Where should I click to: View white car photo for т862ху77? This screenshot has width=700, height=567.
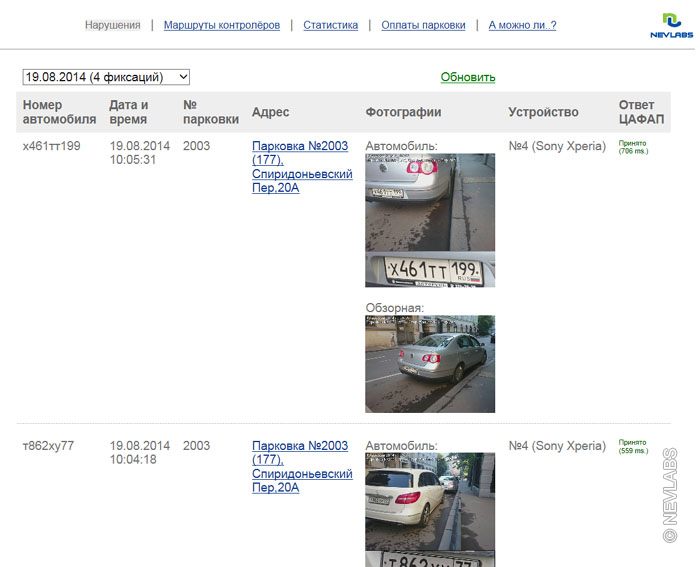tap(430, 501)
